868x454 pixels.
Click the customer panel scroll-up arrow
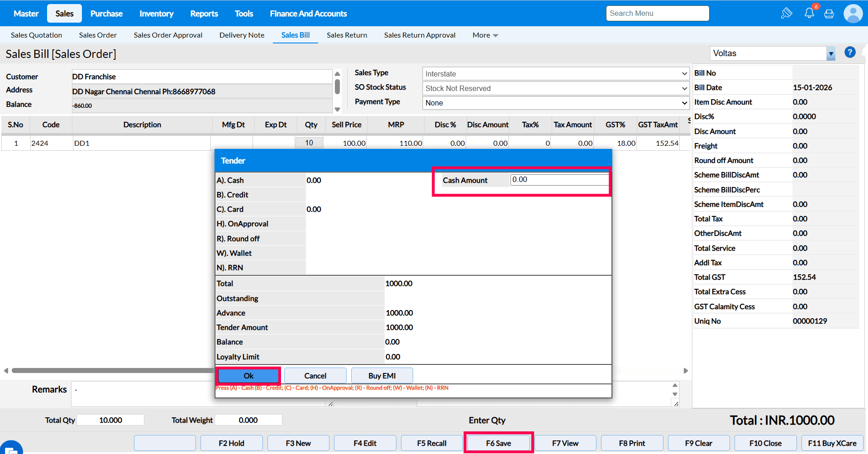click(x=337, y=74)
